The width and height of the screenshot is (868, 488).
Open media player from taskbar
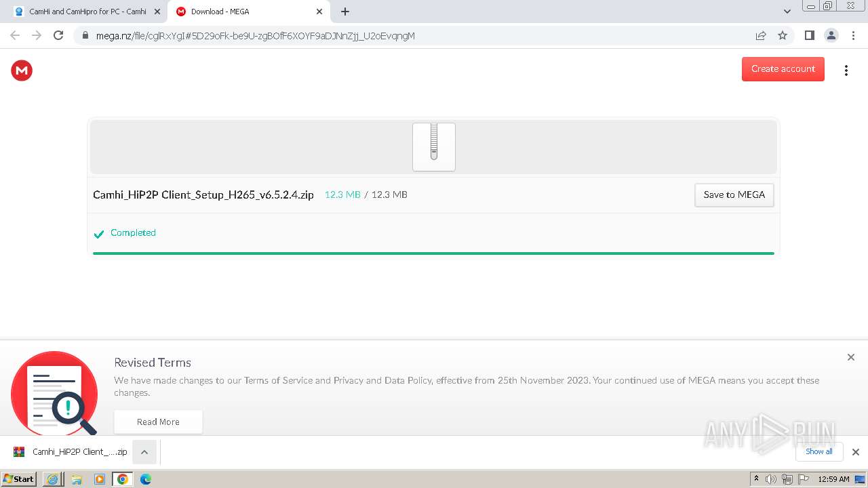99,479
